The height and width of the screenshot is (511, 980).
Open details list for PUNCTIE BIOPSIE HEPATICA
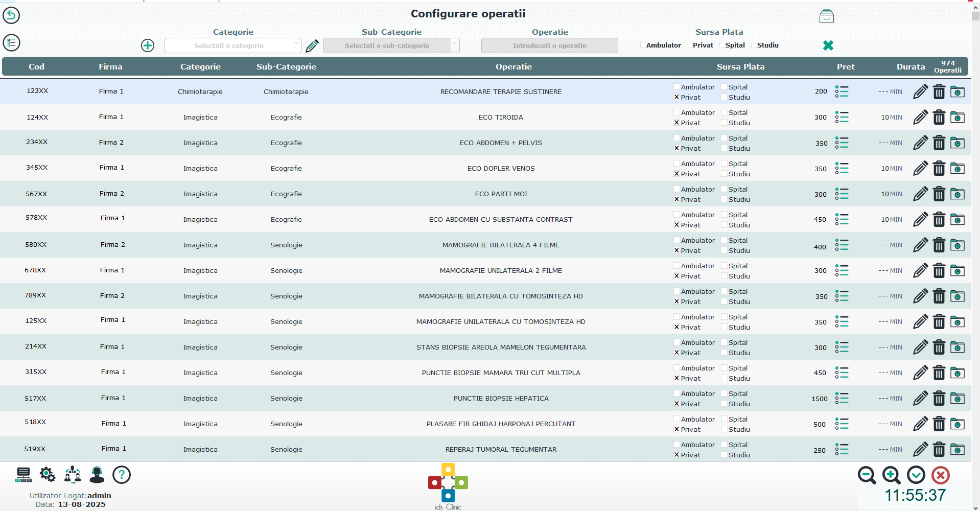point(842,398)
